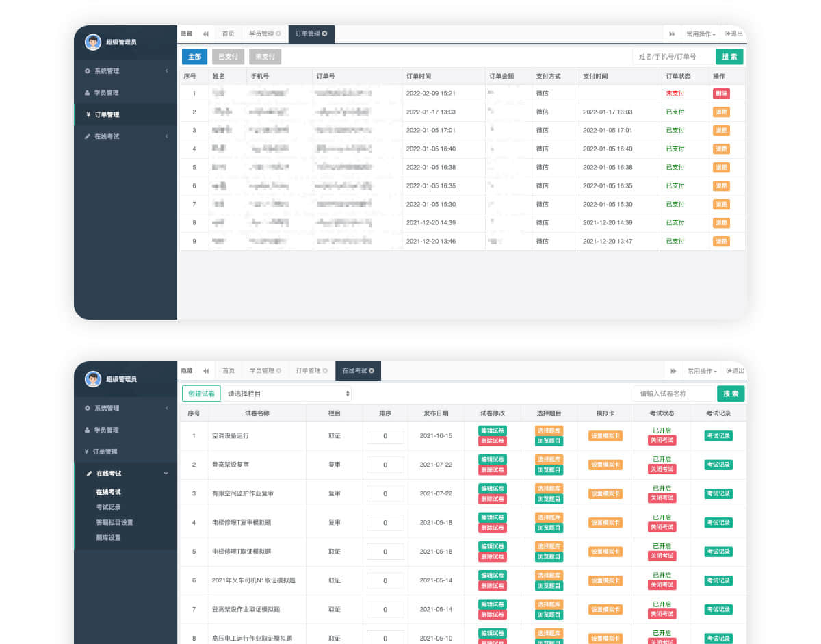Toggle 关闭考试 for the 登高架设复审 exam

coord(662,469)
